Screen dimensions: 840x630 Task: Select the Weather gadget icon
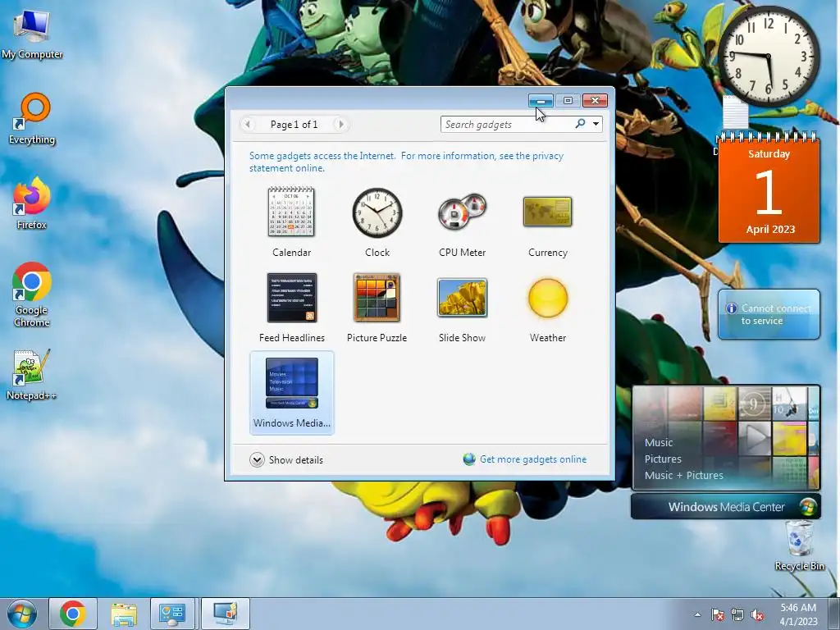click(547, 298)
